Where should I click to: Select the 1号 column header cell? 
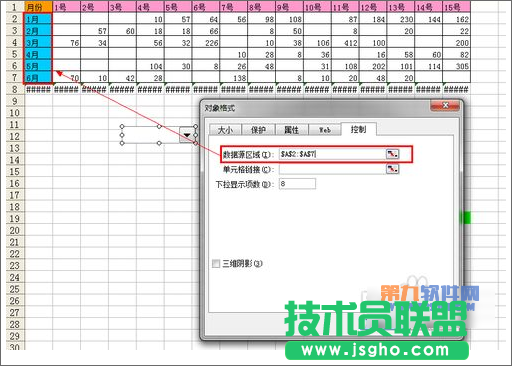(x=67, y=7)
